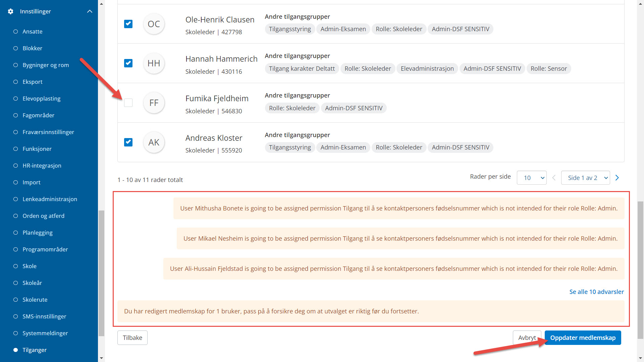This screenshot has height=362, width=644.
Task: Click Elevadministrasjon tag on Hannah Hammerich
Action: tap(427, 68)
